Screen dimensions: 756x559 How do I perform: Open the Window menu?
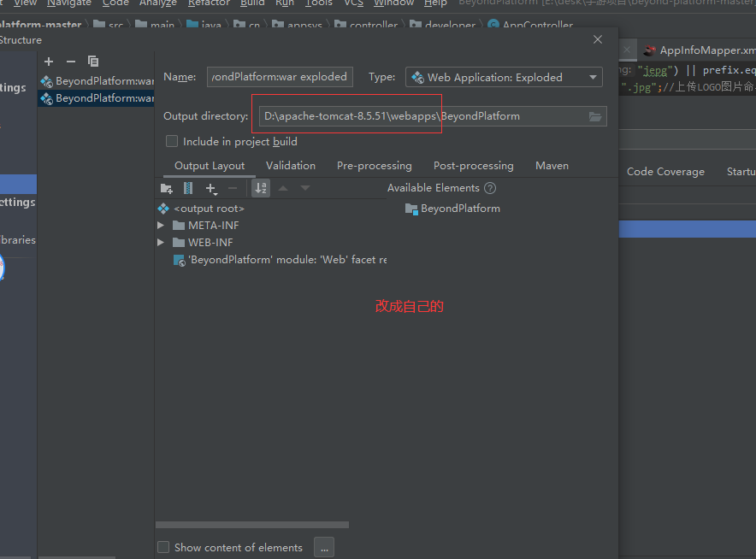[x=394, y=3]
